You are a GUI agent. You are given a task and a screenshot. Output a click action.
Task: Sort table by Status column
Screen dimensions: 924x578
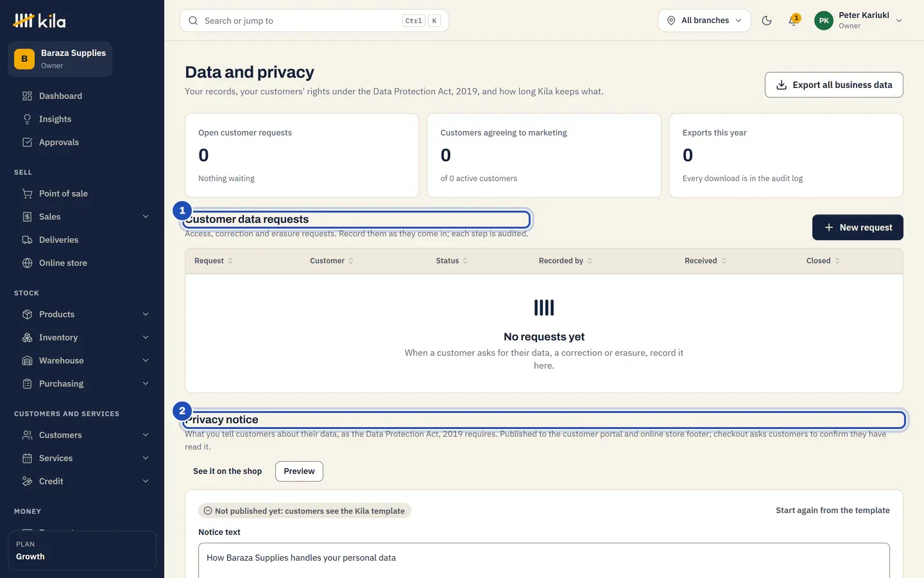point(452,261)
